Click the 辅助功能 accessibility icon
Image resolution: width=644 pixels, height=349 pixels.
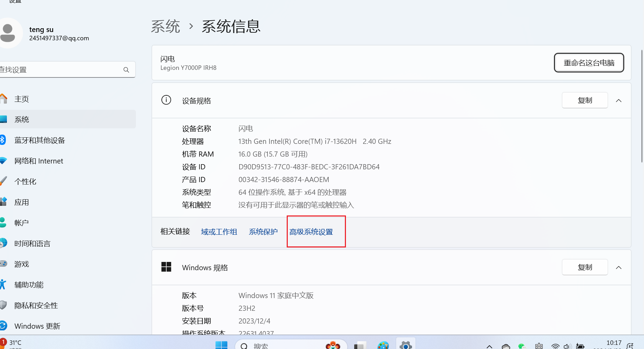(3, 284)
